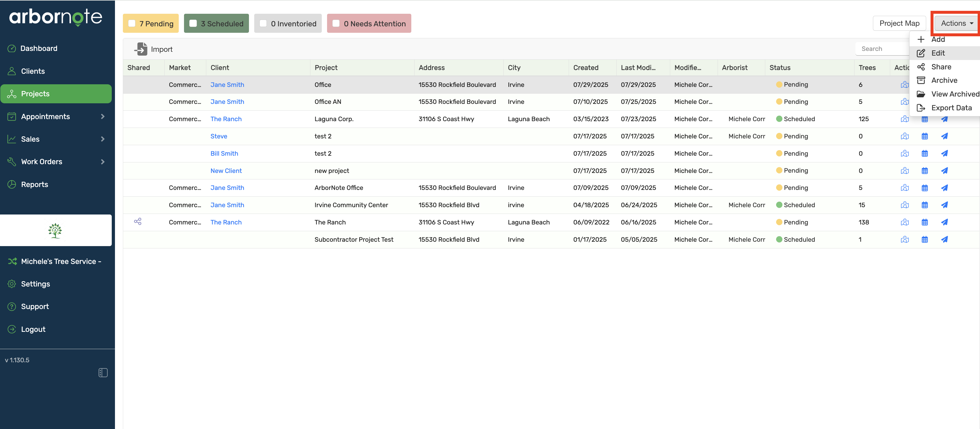Click the switch-company icon beside Michele's Tree Service
The height and width of the screenshot is (429, 980).
point(12,261)
